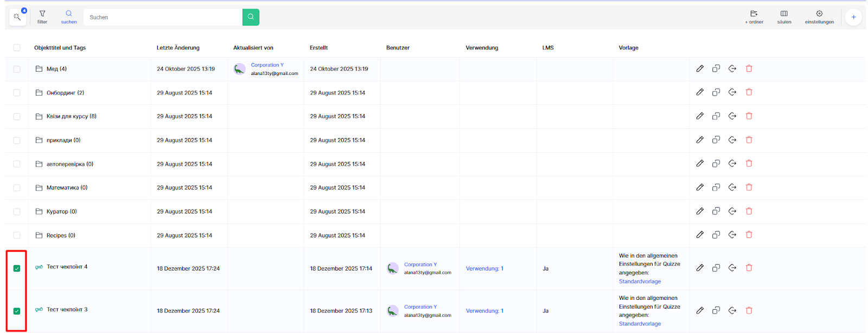Click the plus button to add item

pos(853,17)
